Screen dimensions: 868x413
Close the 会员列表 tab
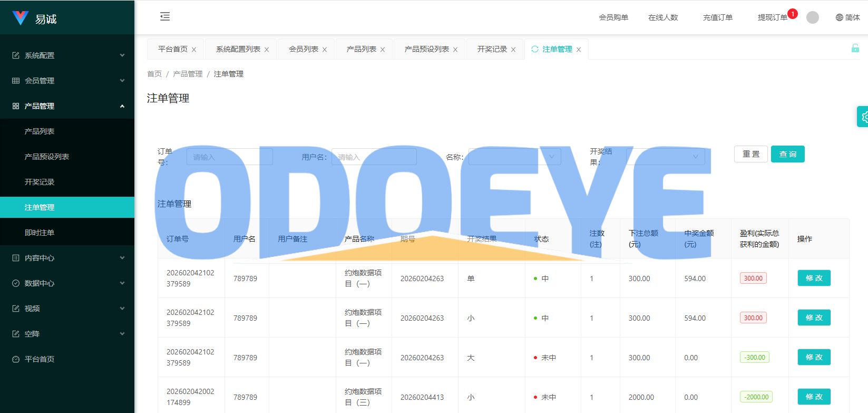click(x=325, y=50)
